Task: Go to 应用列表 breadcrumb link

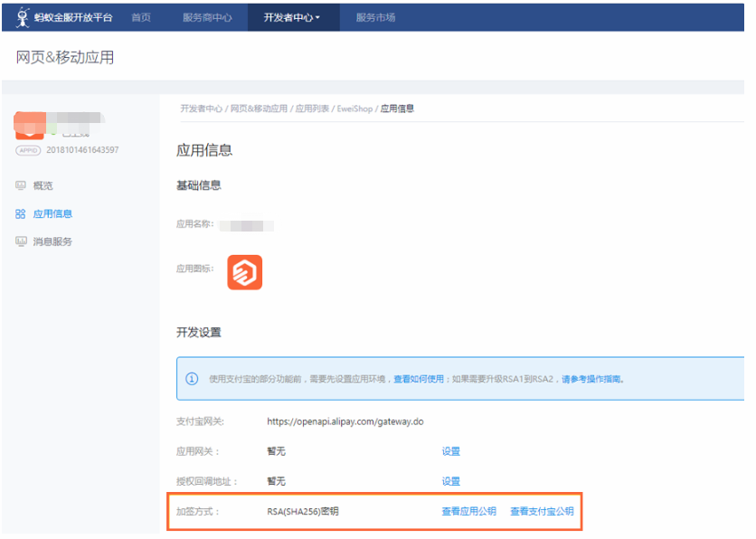Action: point(312,109)
